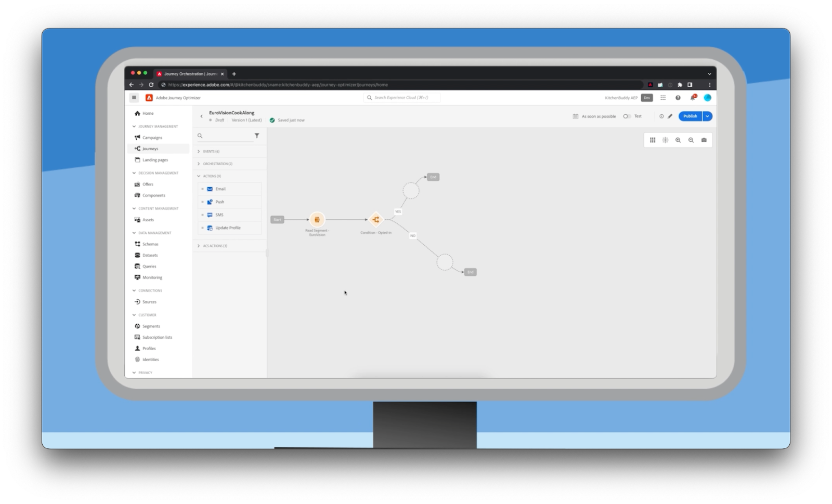Go back using journey header arrow
832x504 pixels.
202,116
